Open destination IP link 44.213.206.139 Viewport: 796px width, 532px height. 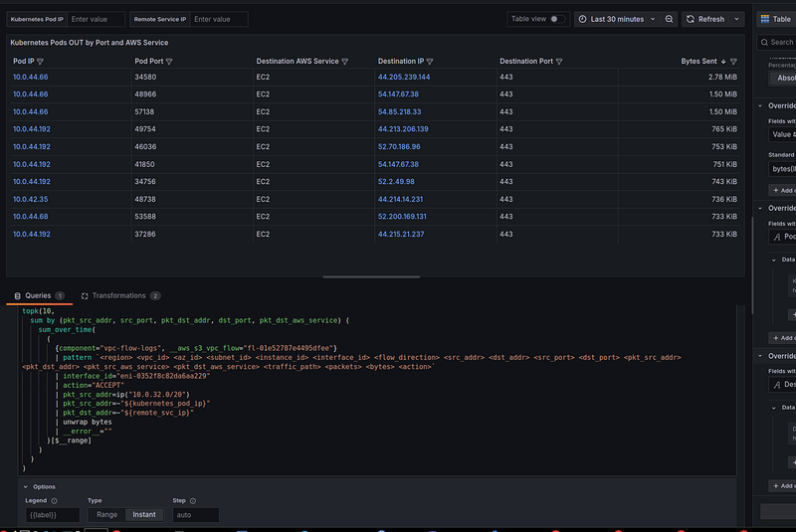click(x=403, y=129)
